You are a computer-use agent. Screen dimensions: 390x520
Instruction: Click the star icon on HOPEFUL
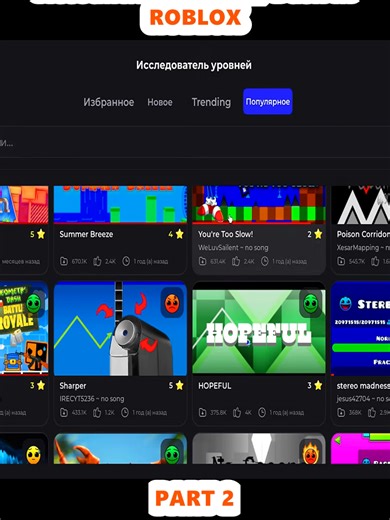[318, 385]
